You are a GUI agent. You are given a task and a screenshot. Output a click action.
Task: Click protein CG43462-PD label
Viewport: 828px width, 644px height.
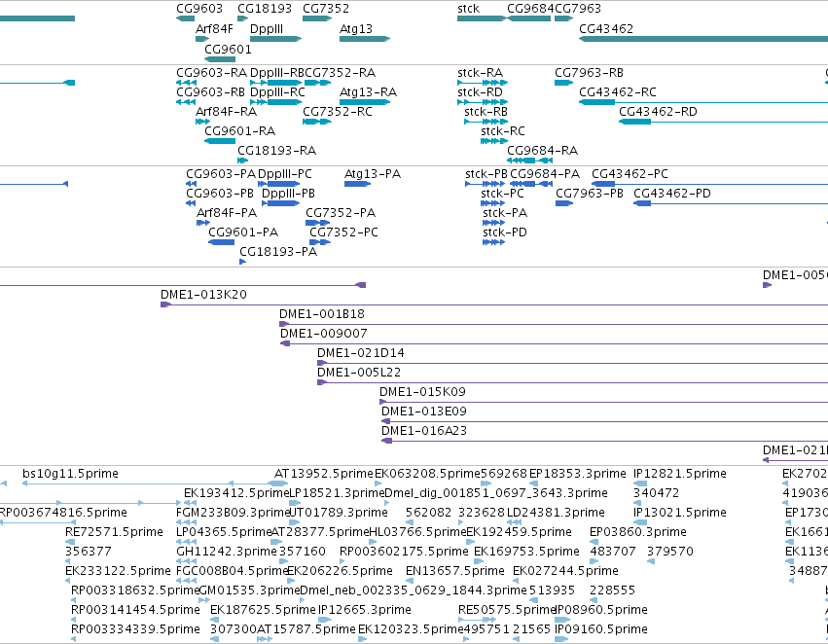(x=671, y=194)
